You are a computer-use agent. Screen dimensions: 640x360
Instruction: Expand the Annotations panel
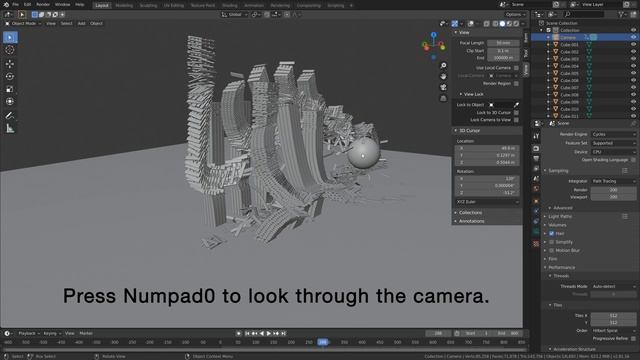click(471, 221)
